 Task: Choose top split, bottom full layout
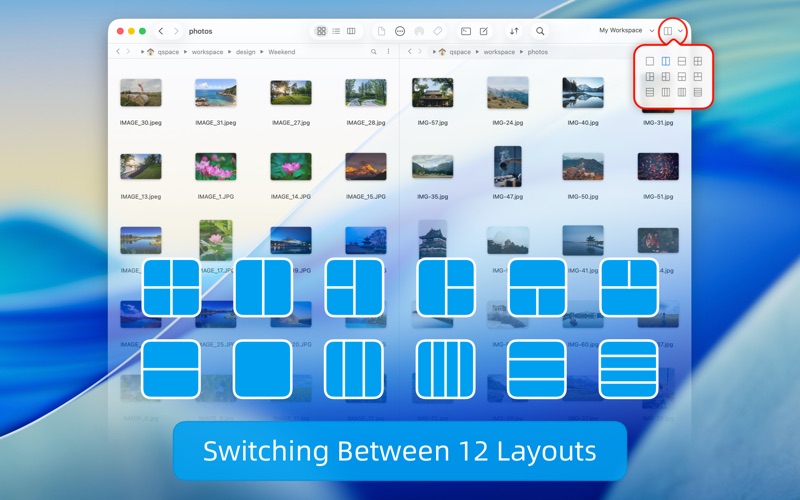coord(698,77)
